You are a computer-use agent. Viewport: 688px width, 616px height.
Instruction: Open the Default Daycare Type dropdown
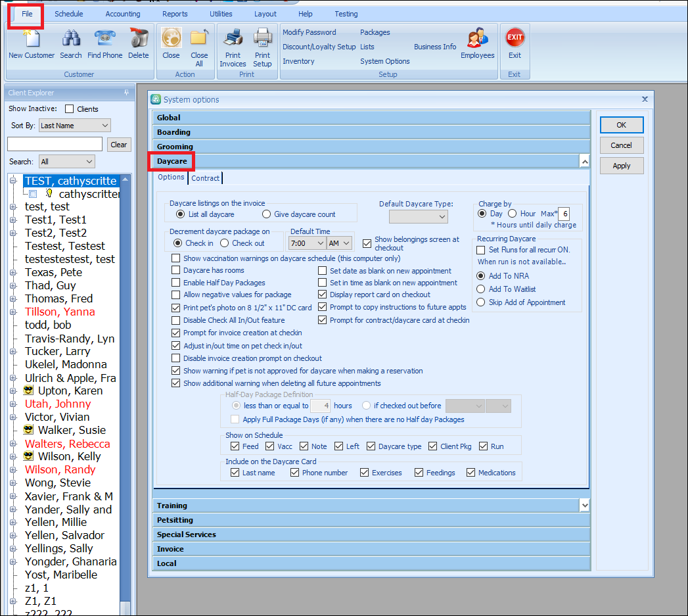(419, 216)
